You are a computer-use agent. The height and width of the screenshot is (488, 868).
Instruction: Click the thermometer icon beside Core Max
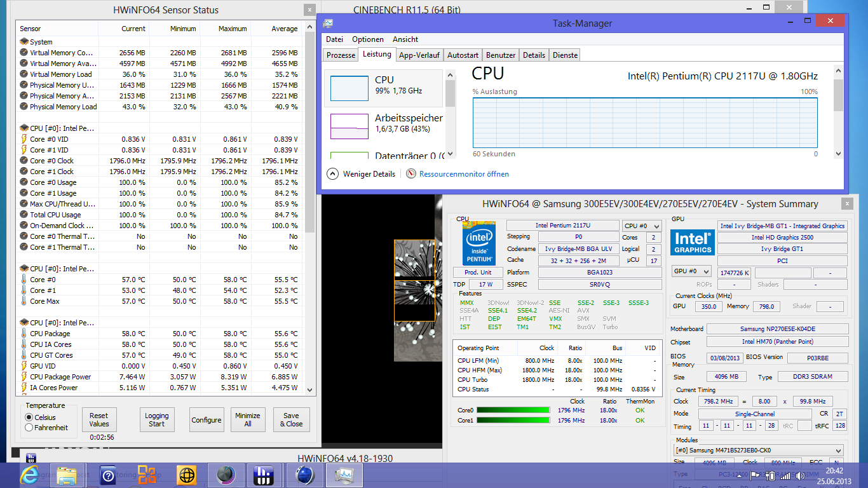(24, 301)
